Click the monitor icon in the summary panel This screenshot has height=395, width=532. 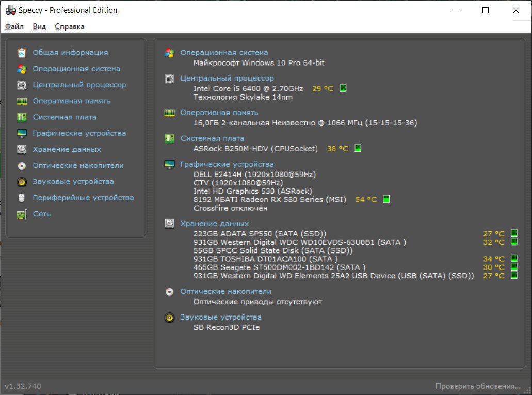pyautogui.click(x=169, y=164)
